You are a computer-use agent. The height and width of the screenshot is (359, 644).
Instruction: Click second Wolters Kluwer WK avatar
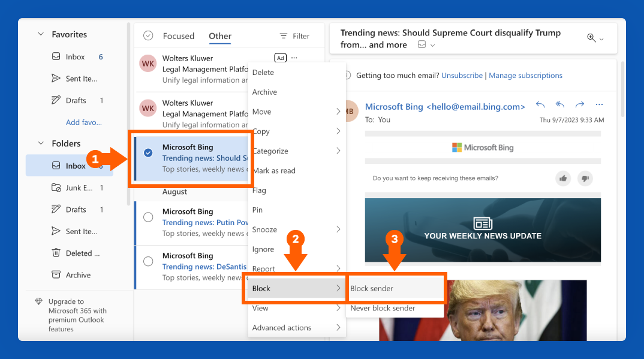click(x=148, y=109)
